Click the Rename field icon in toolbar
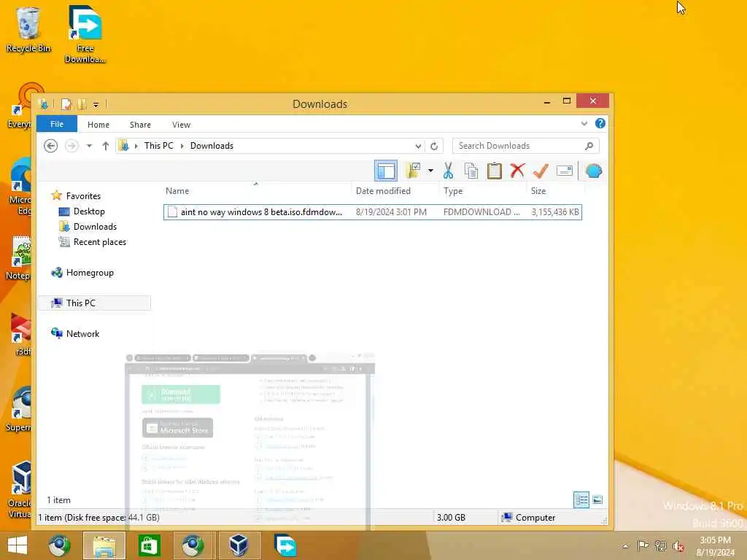 tap(564, 171)
